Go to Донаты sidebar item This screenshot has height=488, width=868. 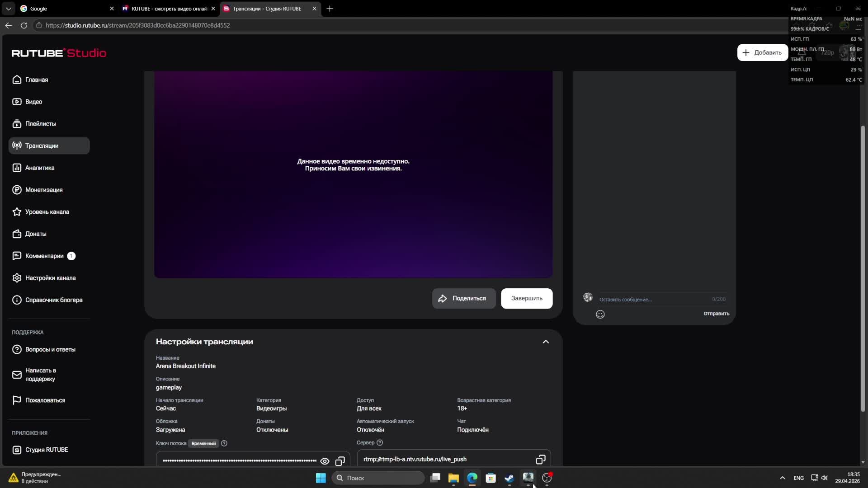point(36,234)
